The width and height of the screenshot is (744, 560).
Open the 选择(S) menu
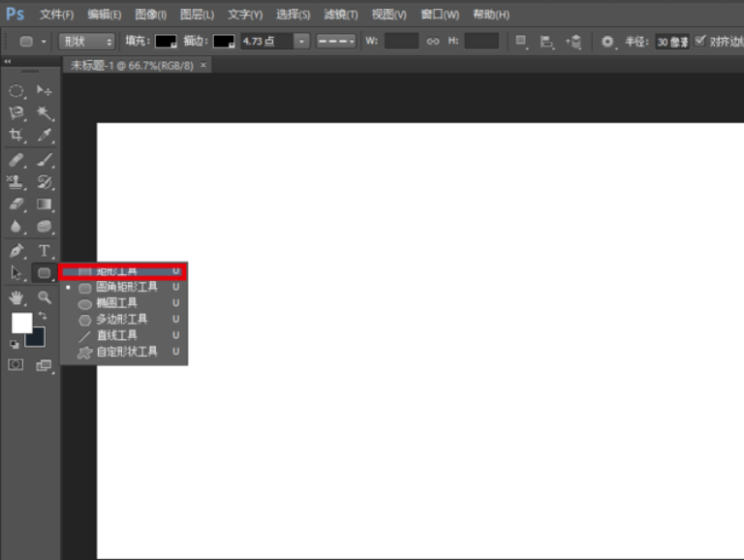(x=294, y=15)
